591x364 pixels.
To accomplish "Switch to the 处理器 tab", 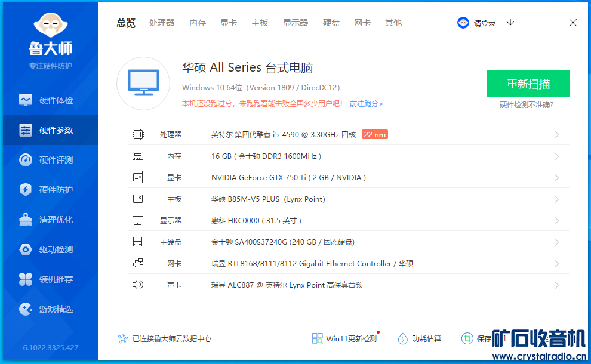I will [x=162, y=23].
